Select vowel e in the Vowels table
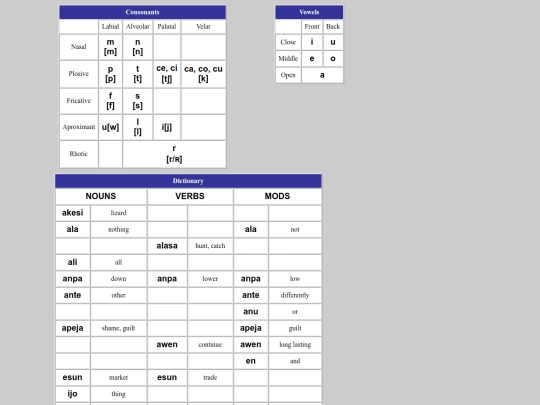Screen dimensions: 540x405 pyautogui.click(x=312, y=59)
